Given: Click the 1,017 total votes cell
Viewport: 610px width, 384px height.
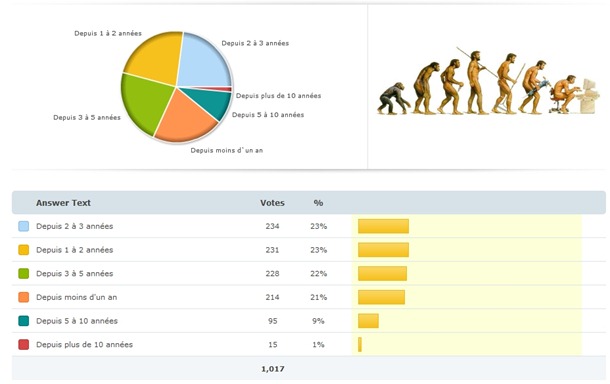Looking at the screenshot, I should pyautogui.click(x=272, y=369).
